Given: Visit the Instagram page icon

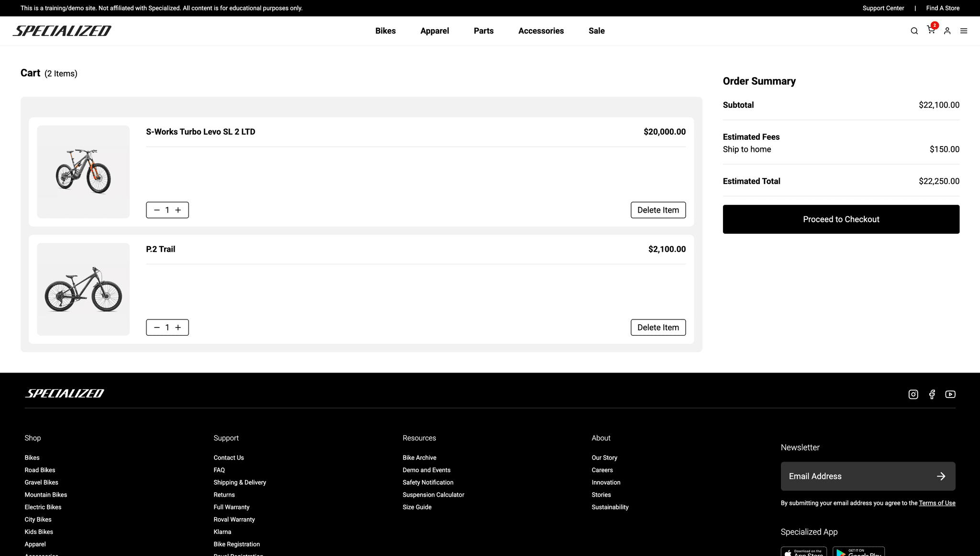Looking at the screenshot, I should point(913,394).
